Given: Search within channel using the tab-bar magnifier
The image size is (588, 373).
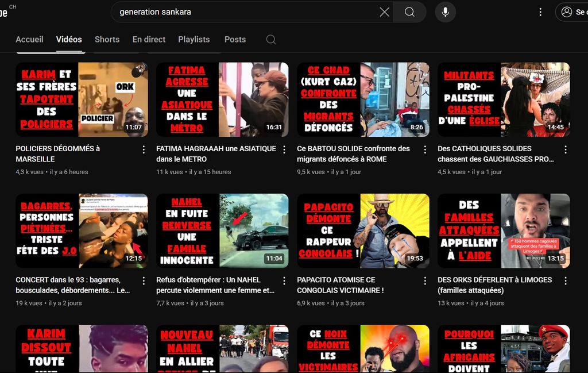Looking at the screenshot, I should click(271, 40).
